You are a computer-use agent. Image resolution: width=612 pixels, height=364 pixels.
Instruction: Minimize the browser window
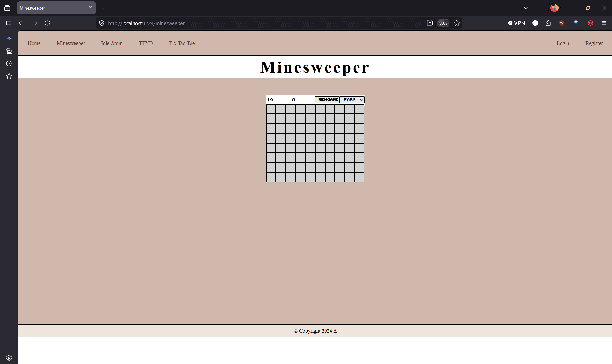[x=571, y=8]
